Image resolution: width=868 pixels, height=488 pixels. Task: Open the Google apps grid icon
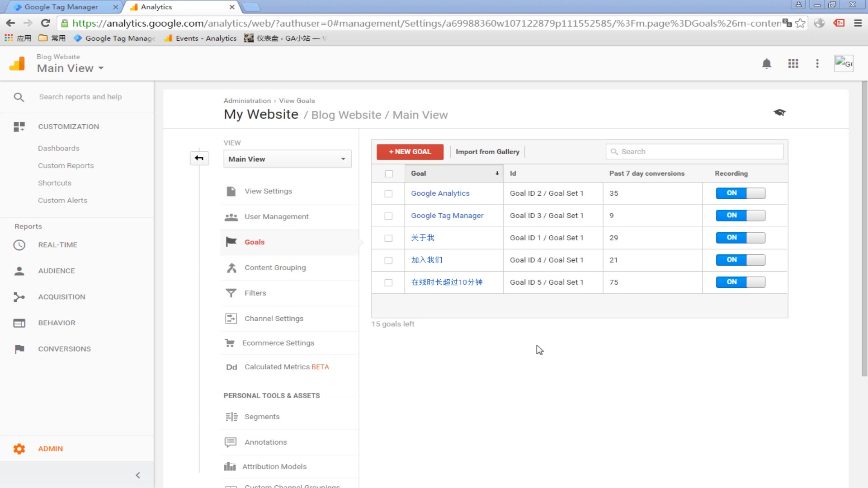[793, 64]
